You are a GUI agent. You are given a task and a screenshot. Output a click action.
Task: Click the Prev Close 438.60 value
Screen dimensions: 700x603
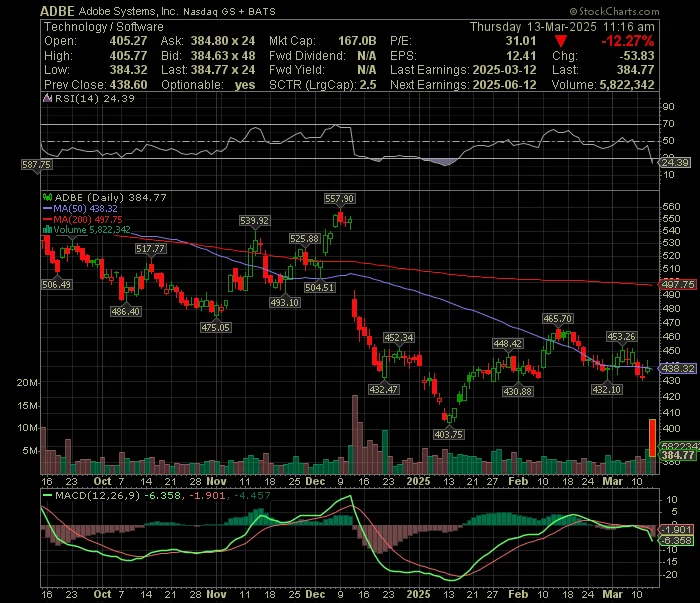129,84
